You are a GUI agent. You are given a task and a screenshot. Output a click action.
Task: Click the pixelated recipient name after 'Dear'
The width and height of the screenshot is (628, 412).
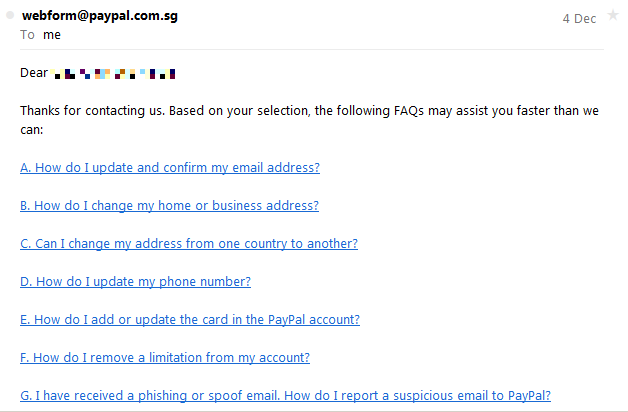tap(115, 73)
